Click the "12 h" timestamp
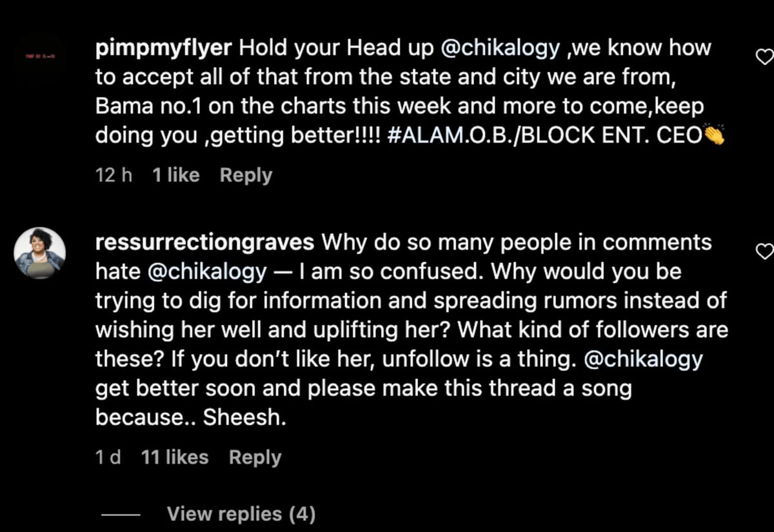This screenshot has height=532, width=774. (x=114, y=175)
